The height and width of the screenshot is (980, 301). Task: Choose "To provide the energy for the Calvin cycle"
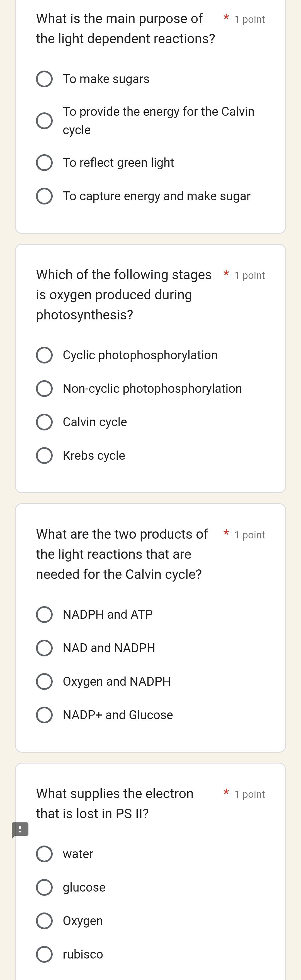(45, 121)
